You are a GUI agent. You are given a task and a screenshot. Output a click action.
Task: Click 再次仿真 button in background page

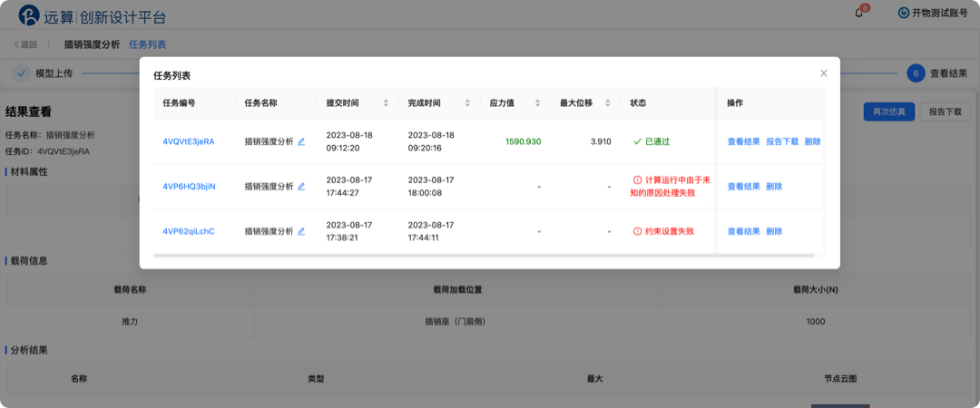[x=889, y=112]
